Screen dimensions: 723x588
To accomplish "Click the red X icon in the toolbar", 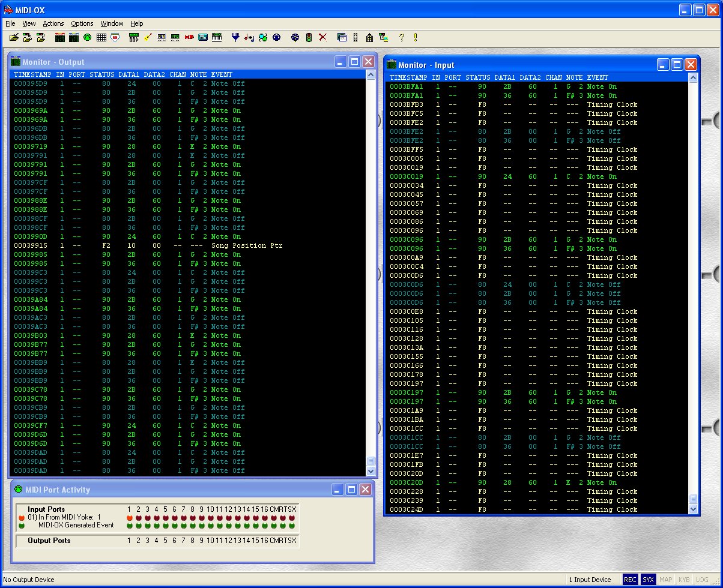I will point(322,37).
